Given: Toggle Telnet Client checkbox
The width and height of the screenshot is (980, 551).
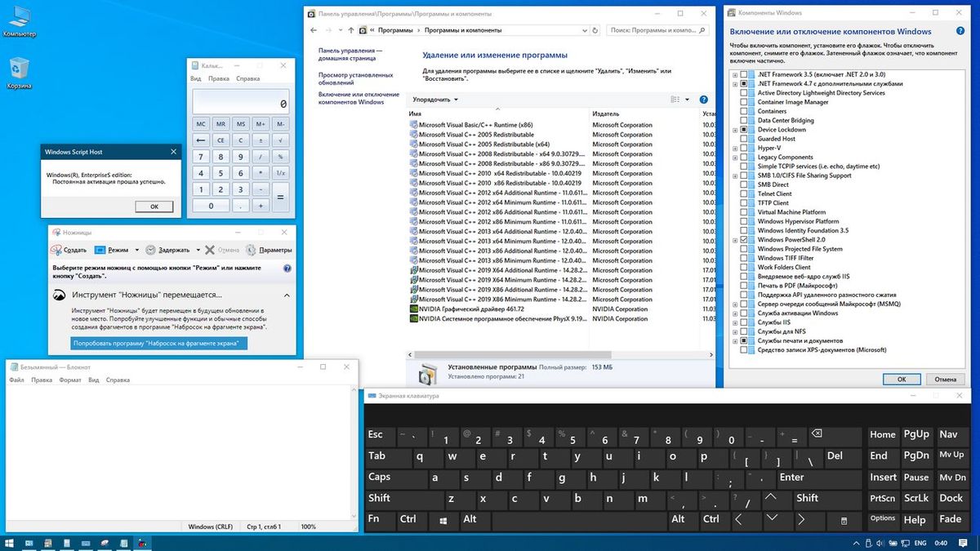Looking at the screenshot, I should [x=743, y=193].
